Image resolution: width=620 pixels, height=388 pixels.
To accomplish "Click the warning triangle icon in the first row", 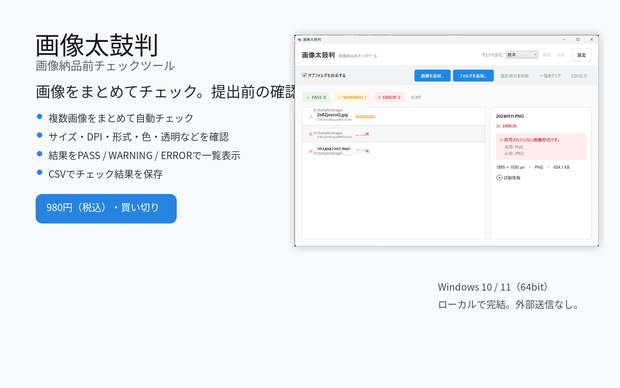I will tap(311, 117).
